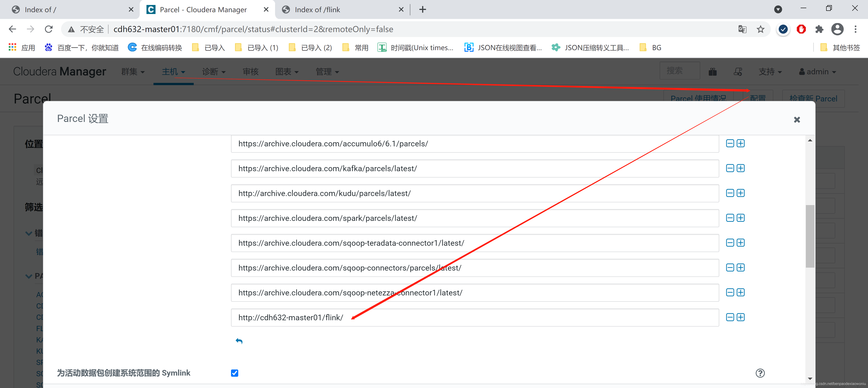Open the 支持 dropdown menu
Viewport: 868px width, 388px height.
[770, 72]
